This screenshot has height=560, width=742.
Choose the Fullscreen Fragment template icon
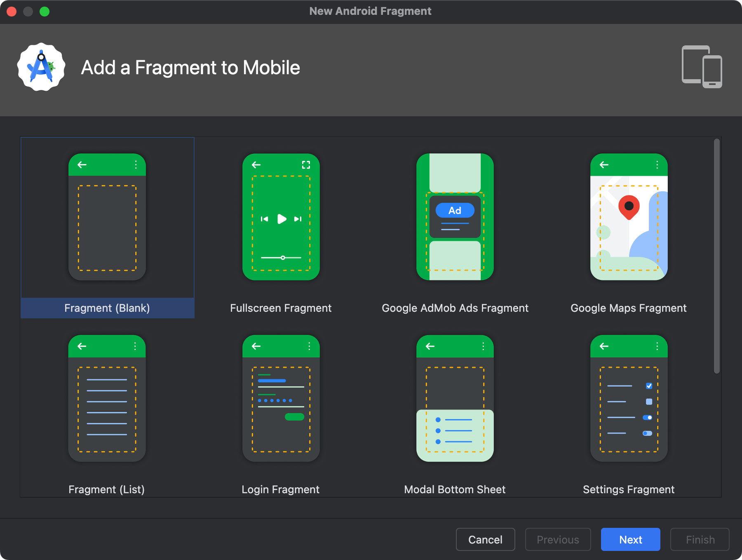coord(281,217)
